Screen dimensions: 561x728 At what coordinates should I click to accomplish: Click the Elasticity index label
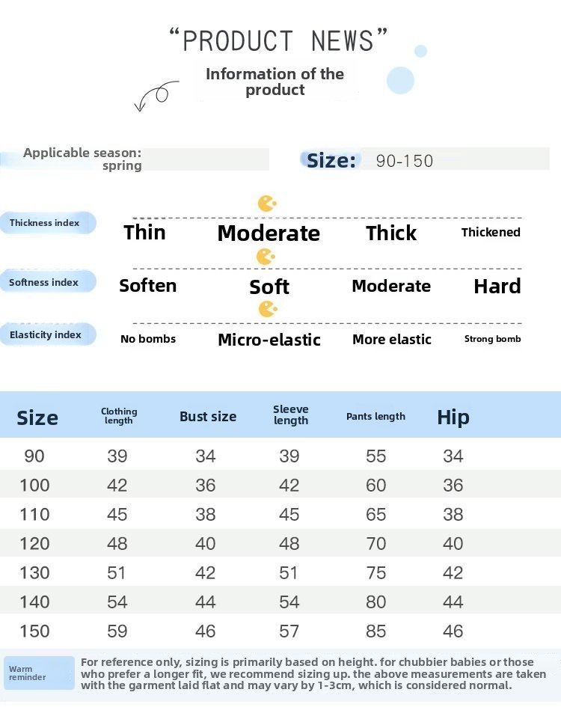[x=46, y=334]
